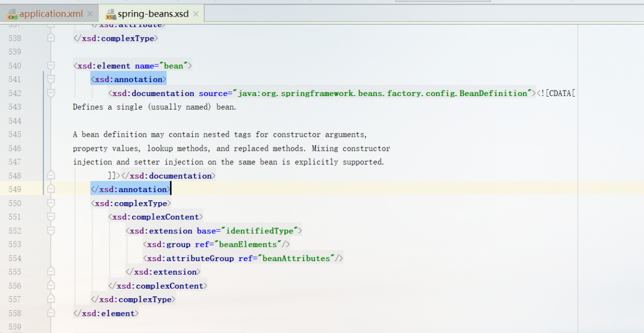Click the xsd:group ref="beanElements" tag

(x=216, y=244)
